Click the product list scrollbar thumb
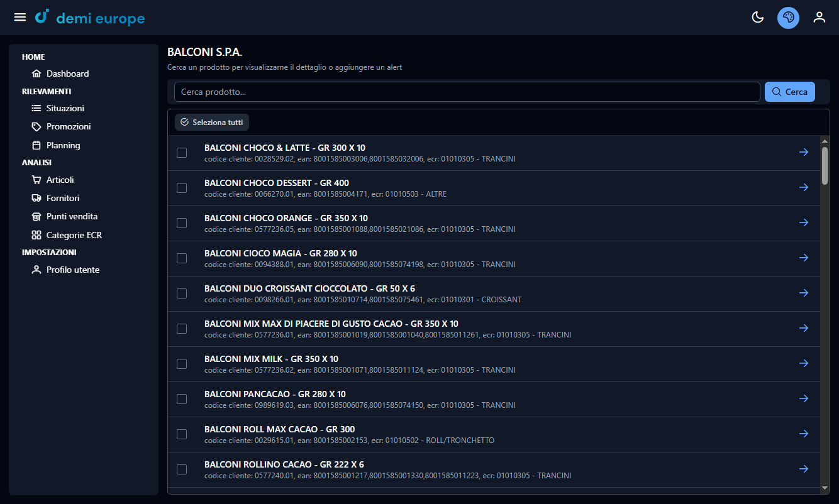839x504 pixels. coord(825,166)
